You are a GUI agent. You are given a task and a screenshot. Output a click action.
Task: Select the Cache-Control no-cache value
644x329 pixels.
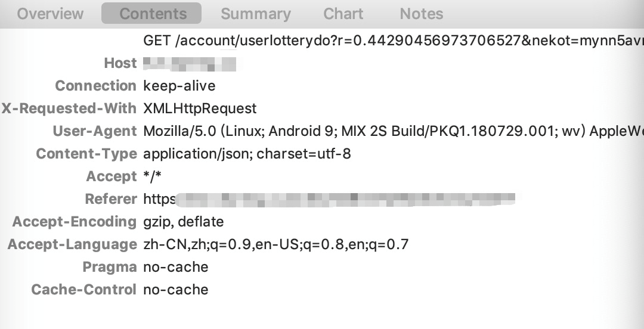click(175, 290)
